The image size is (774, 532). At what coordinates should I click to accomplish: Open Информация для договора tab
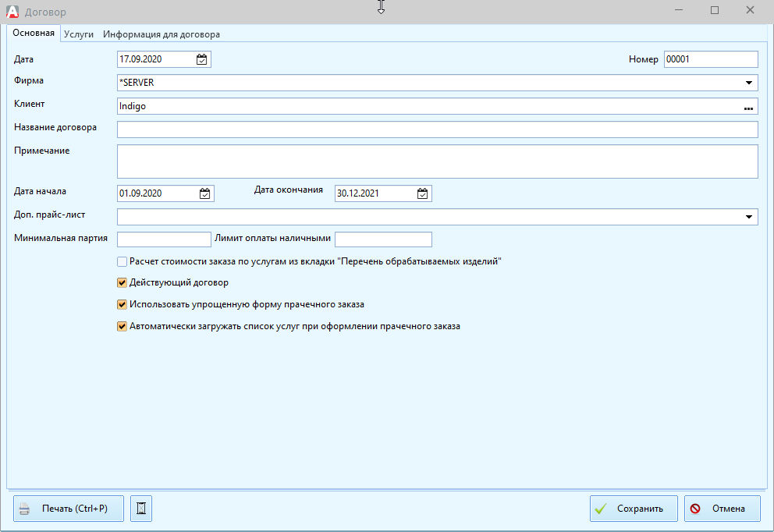pos(162,34)
